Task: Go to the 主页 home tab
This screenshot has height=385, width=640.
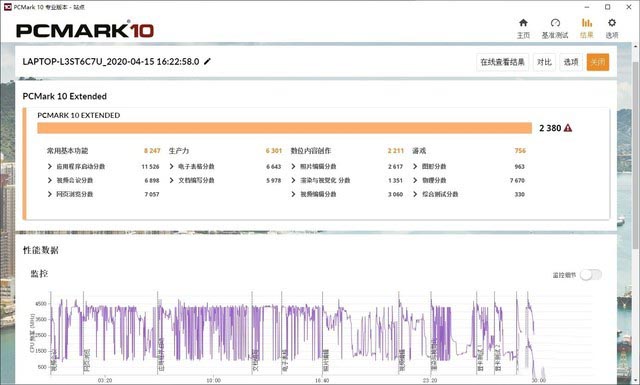Action: click(x=523, y=29)
